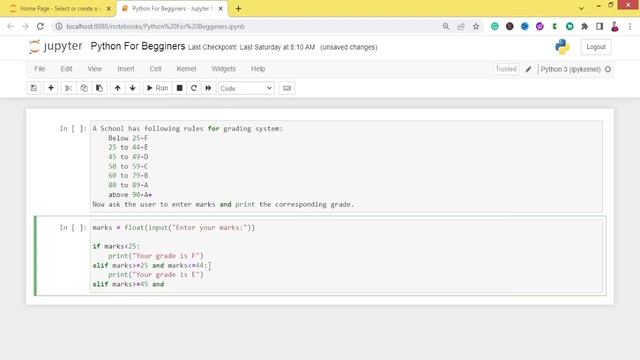Click the 'if marks<25:' code line
This screenshot has height=360, width=640.
click(116, 247)
